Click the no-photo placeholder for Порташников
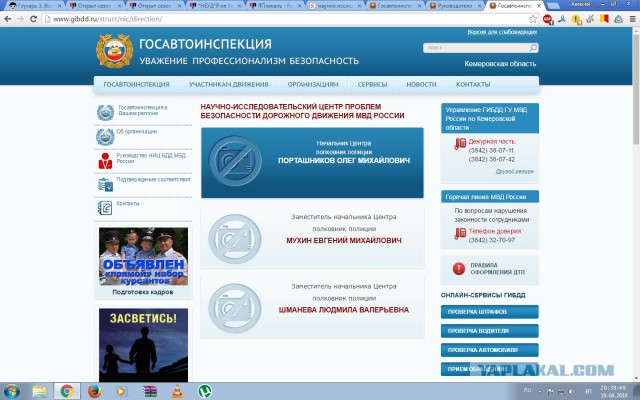This screenshot has width=640, height=400. click(x=235, y=161)
